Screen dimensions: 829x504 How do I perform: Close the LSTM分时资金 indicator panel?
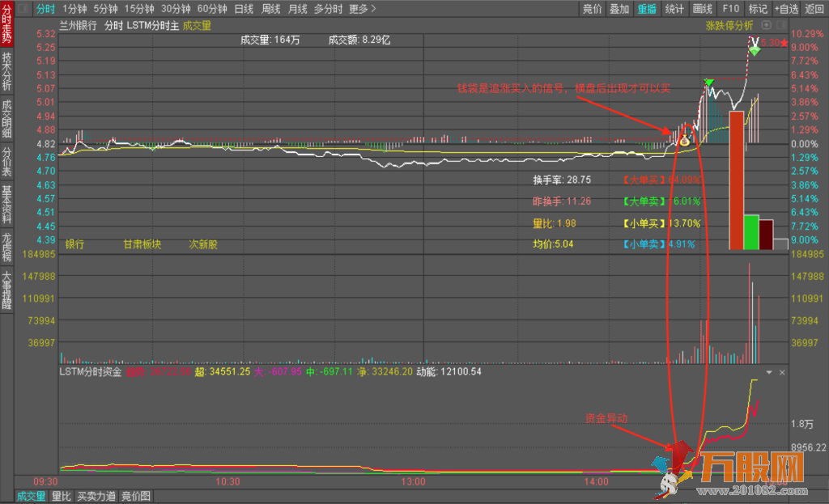click(x=782, y=373)
